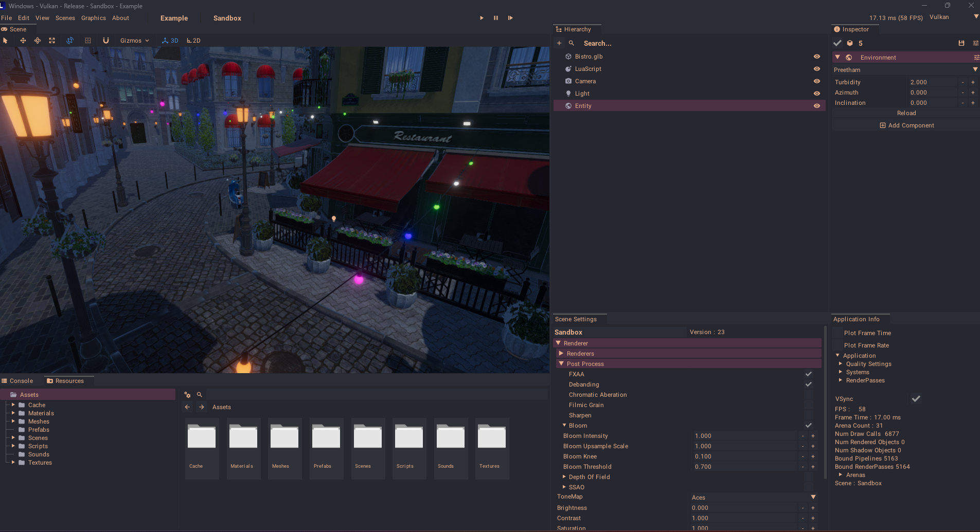The image size is (980, 532).
Task: Click the save icon in Inspector
Action: [x=961, y=43]
